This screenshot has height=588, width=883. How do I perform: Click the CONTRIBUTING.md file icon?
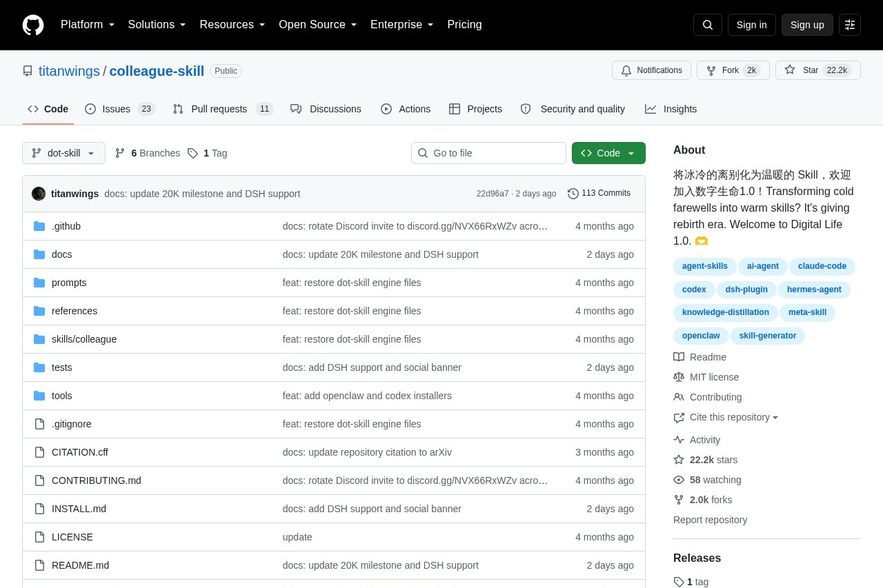[x=39, y=480]
